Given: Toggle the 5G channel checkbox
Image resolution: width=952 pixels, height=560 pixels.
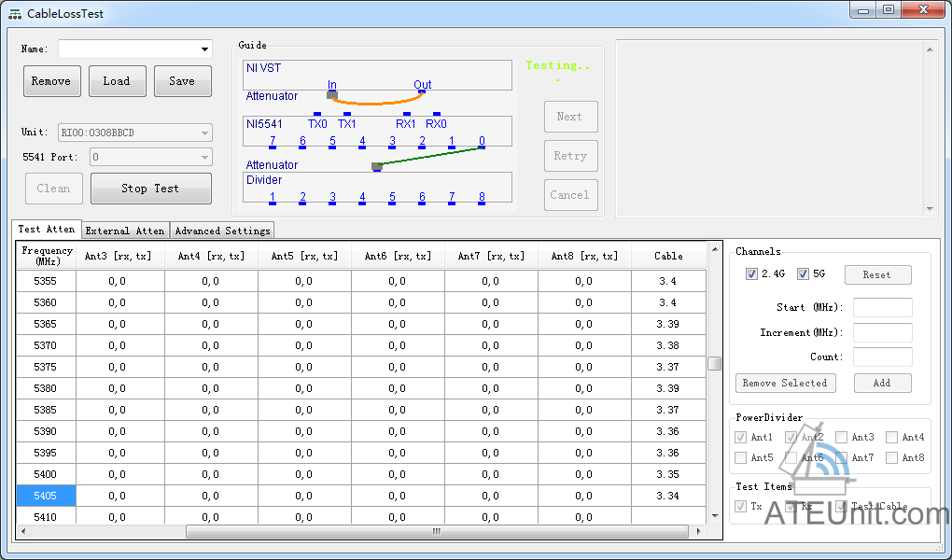Looking at the screenshot, I should pyautogui.click(x=804, y=274).
